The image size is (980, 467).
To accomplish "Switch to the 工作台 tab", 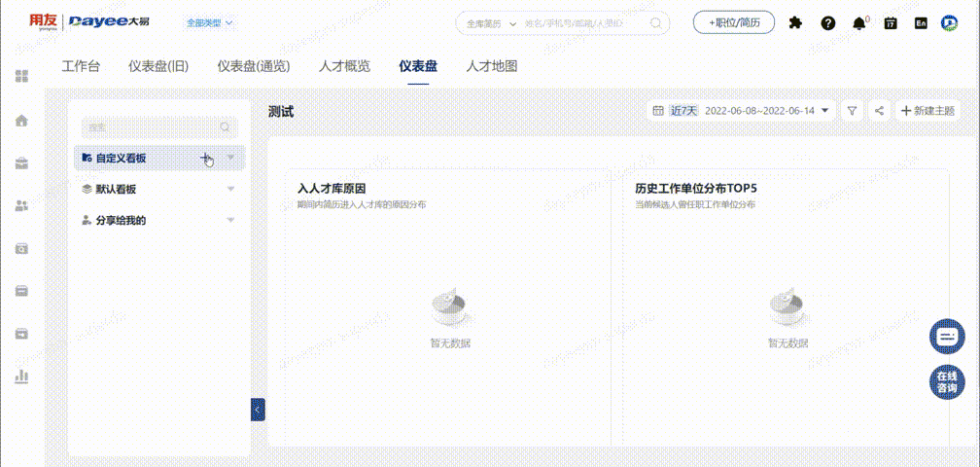I will coord(81,66).
